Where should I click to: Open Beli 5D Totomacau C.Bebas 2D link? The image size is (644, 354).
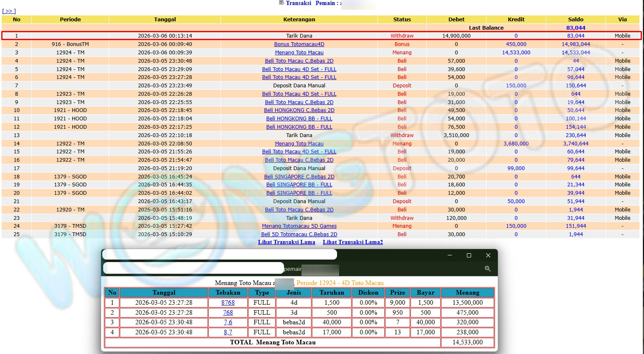point(299,234)
